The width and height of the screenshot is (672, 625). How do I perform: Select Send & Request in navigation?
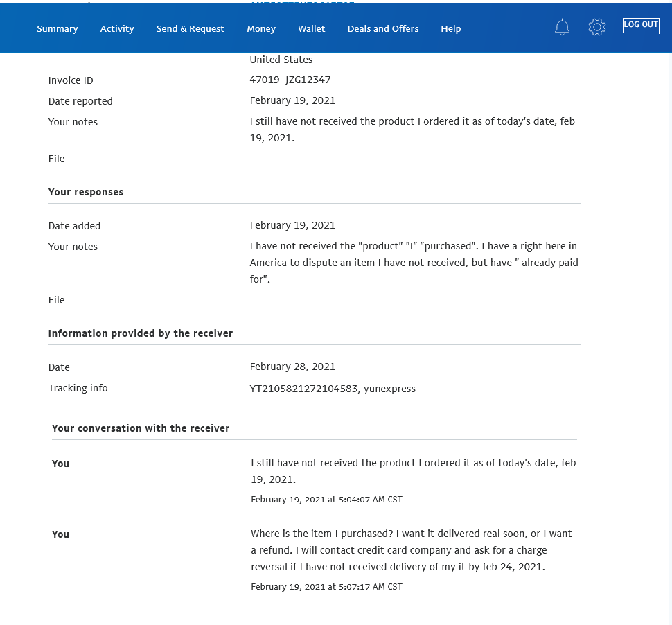coord(190,29)
